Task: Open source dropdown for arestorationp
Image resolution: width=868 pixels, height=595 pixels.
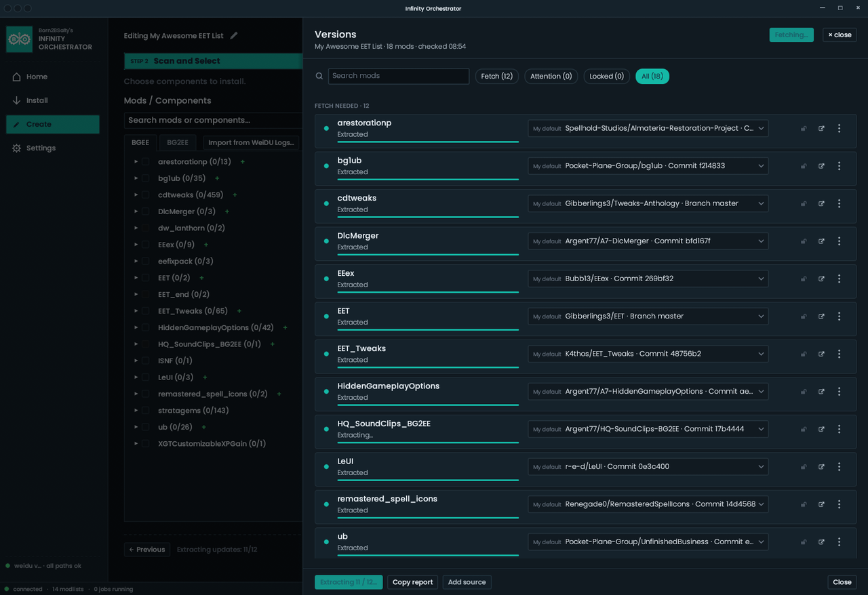Action: 648,128
